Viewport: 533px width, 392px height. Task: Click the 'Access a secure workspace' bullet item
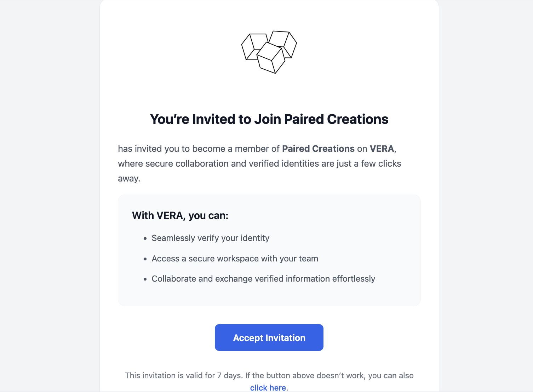pos(235,258)
